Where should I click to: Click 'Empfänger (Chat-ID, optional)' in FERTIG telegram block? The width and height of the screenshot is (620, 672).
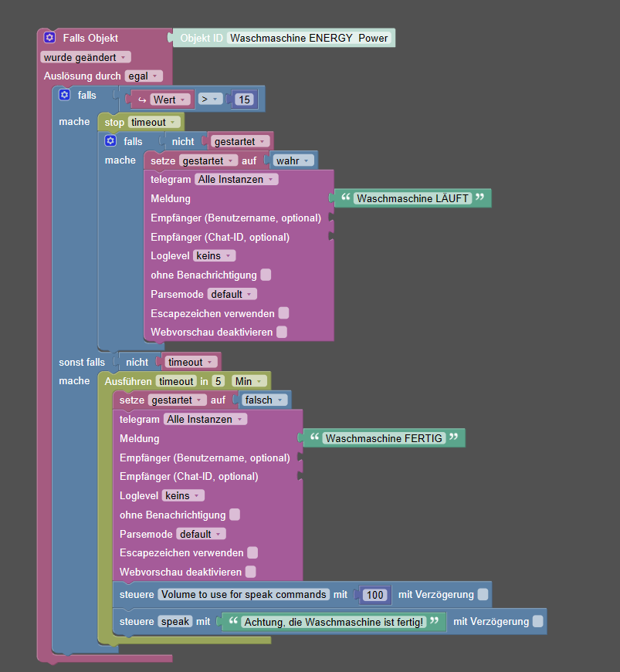(188, 477)
